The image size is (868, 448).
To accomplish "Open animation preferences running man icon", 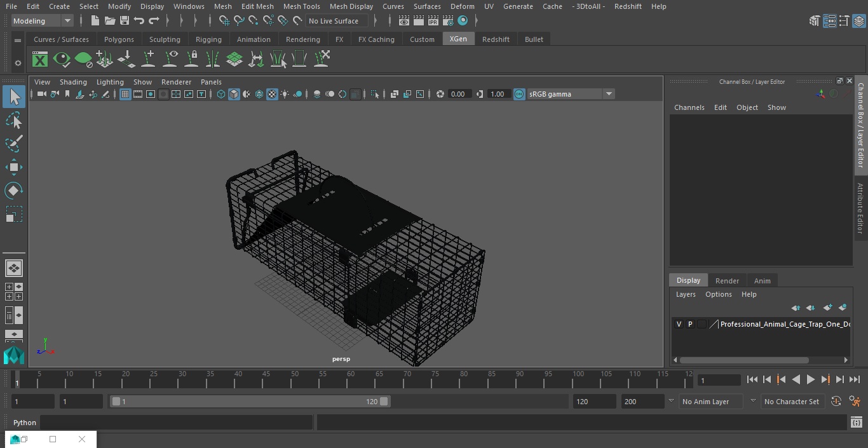I will tap(855, 402).
